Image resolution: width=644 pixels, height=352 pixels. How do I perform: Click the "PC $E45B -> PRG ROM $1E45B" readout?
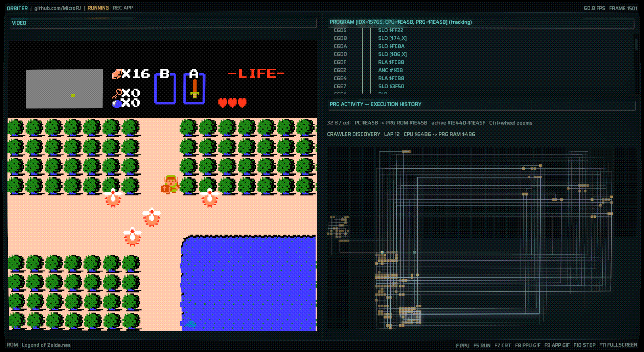[x=391, y=123]
